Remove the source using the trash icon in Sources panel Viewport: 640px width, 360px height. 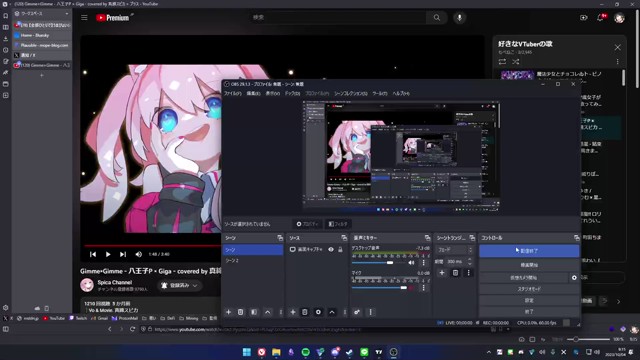tap(304, 312)
